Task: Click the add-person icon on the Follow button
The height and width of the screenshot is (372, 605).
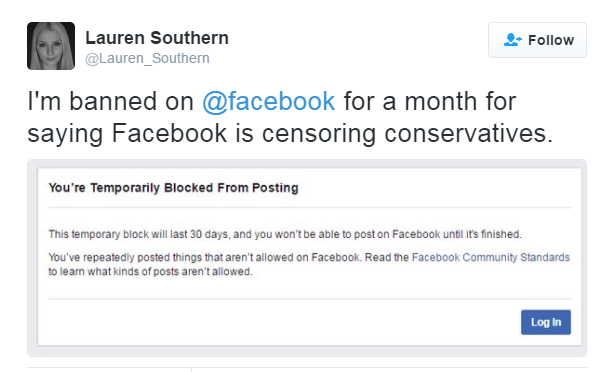Action: [512, 40]
